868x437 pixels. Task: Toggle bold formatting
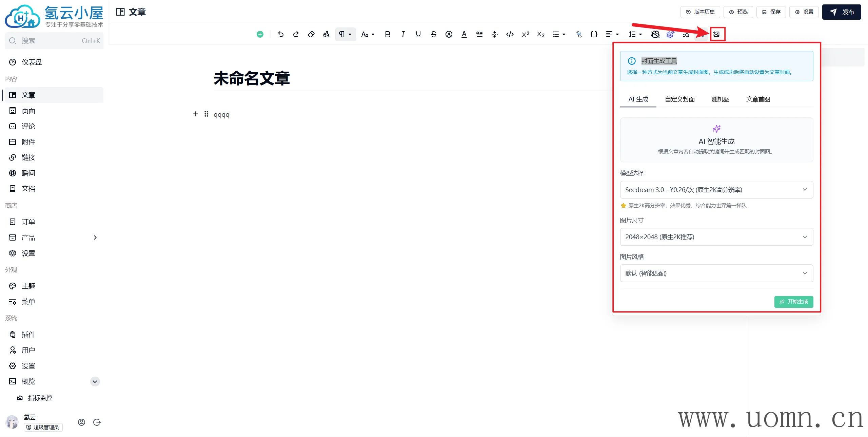point(388,34)
